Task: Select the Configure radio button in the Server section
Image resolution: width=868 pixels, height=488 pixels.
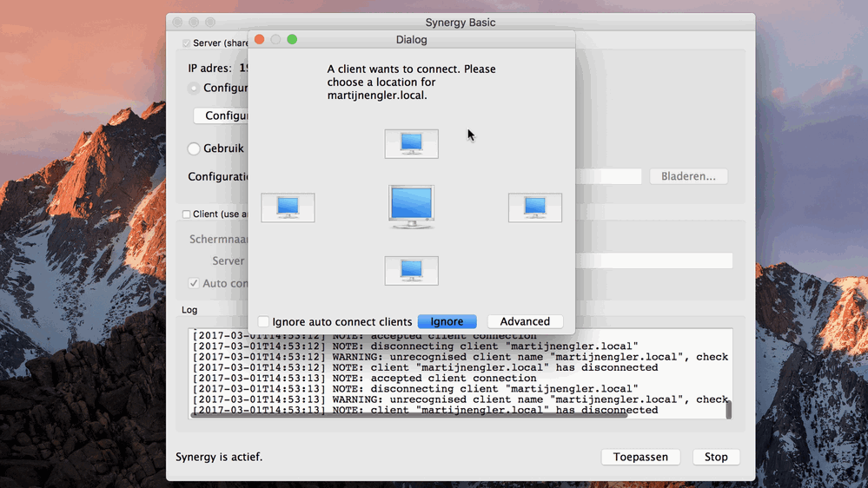Action: (x=193, y=88)
